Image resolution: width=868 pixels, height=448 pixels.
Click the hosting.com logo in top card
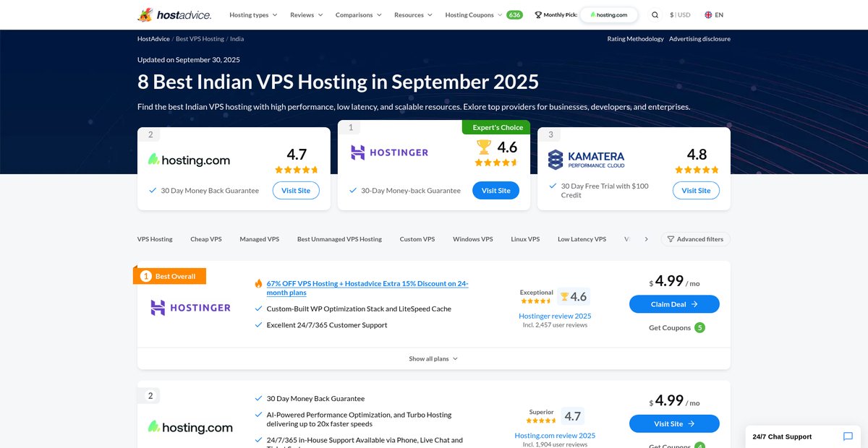190,160
